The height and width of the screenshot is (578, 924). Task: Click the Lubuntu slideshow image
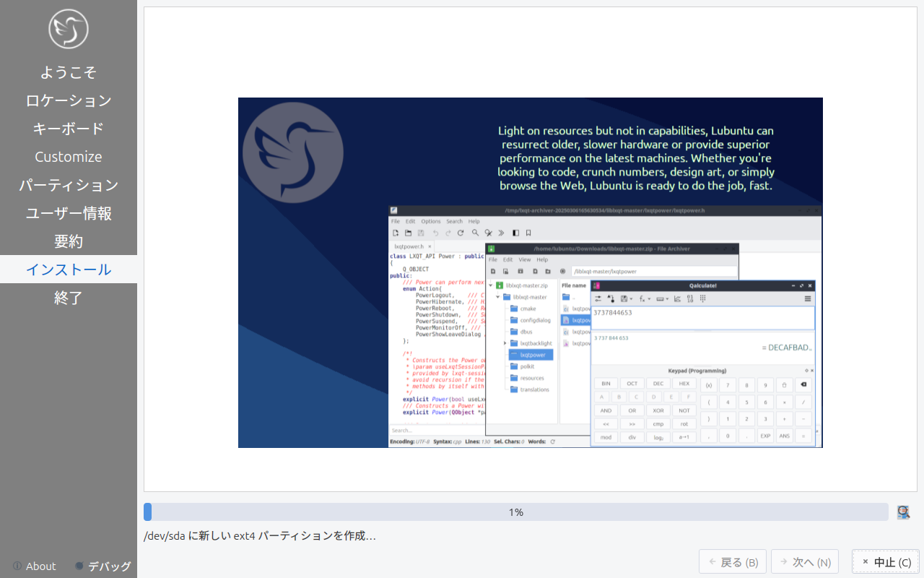pyautogui.click(x=531, y=272)
